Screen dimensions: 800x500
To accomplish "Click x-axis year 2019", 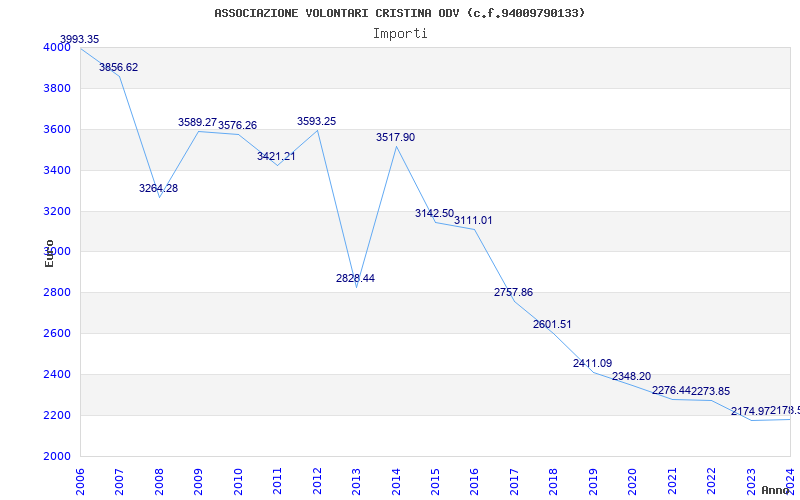I will tap(593, 482).
